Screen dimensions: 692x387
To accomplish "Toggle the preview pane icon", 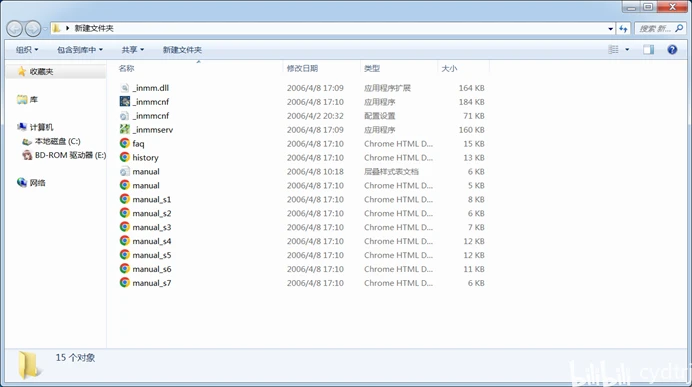I will (648, 49).
